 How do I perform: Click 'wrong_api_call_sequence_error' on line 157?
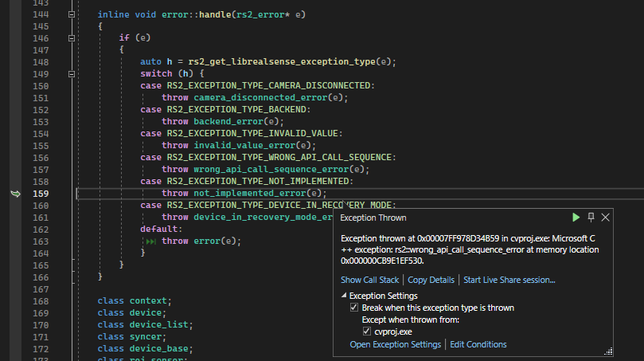point(271,169)
